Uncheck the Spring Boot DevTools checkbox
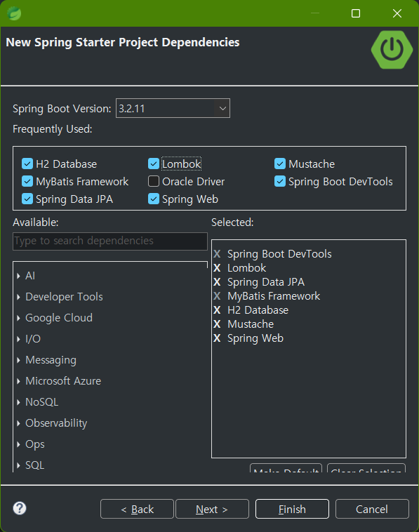Screen dimensions: 419x532 [x=280, y=181]
